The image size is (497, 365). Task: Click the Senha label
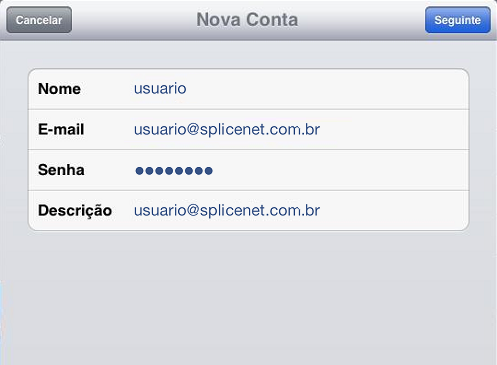point(61,170)
